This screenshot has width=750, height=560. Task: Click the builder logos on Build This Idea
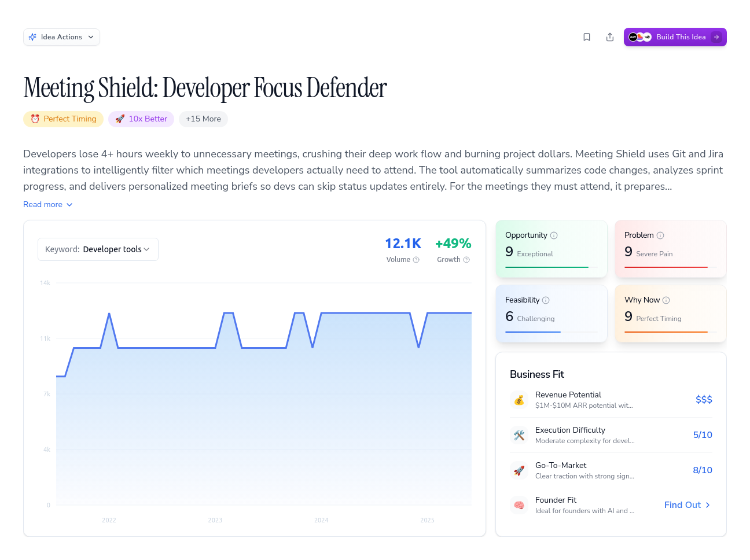click(640, 37)
